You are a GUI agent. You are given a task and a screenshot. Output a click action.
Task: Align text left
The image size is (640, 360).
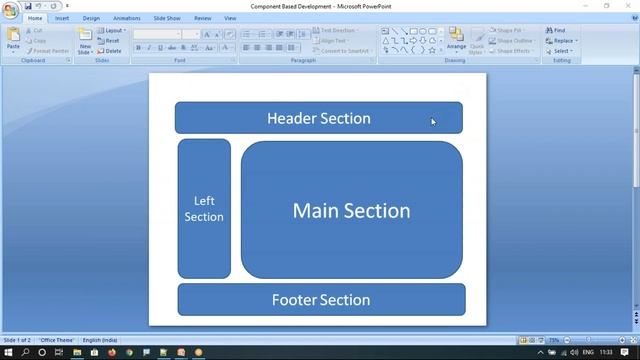coord(246,48)
